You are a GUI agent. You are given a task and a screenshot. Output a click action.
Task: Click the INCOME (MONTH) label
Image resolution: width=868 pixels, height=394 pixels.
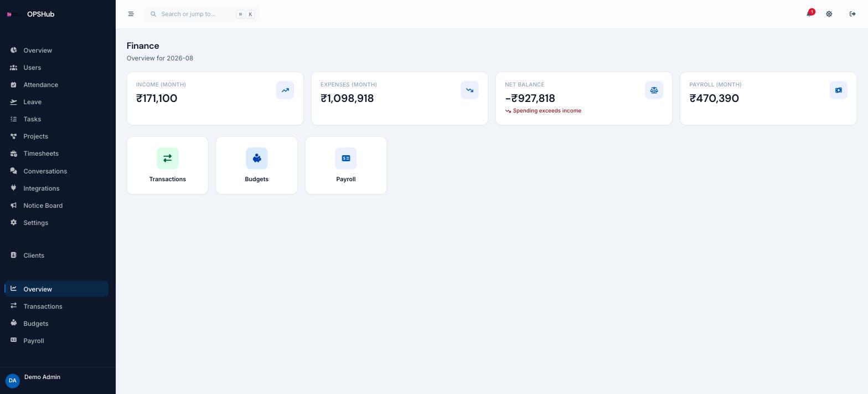161,84
